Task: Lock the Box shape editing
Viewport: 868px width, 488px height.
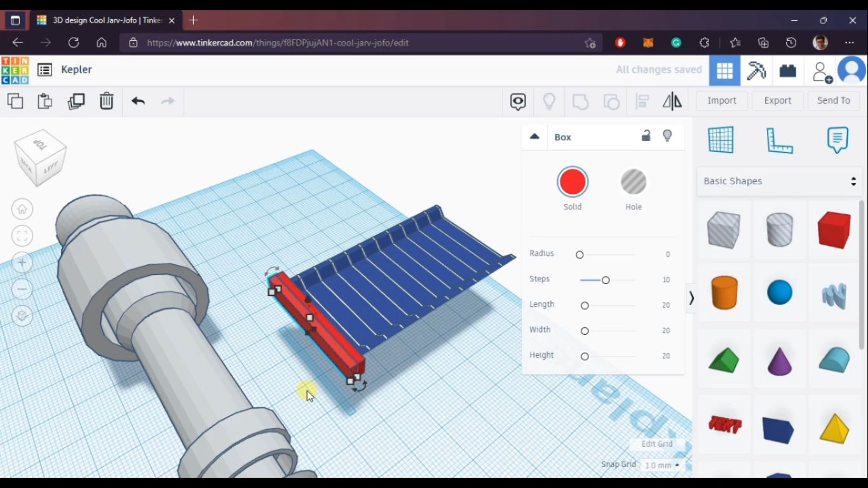Action: tap(646, 136)
